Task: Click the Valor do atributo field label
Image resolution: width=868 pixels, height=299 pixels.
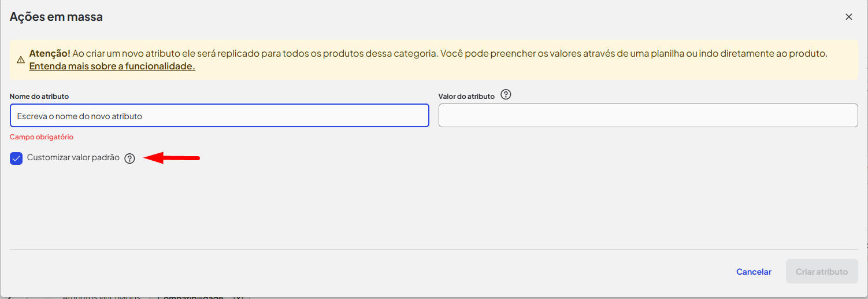Action: pyautogui.click(x=466, y=97)
